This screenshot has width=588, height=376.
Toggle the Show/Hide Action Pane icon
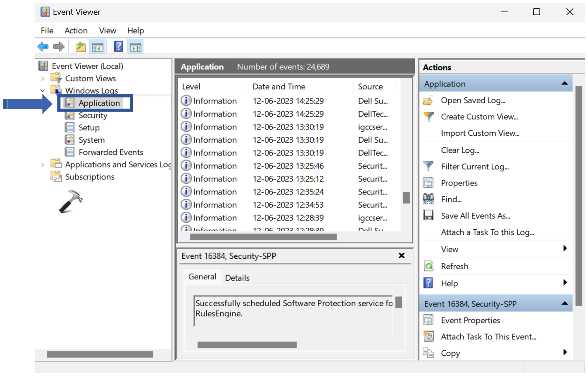135,46
